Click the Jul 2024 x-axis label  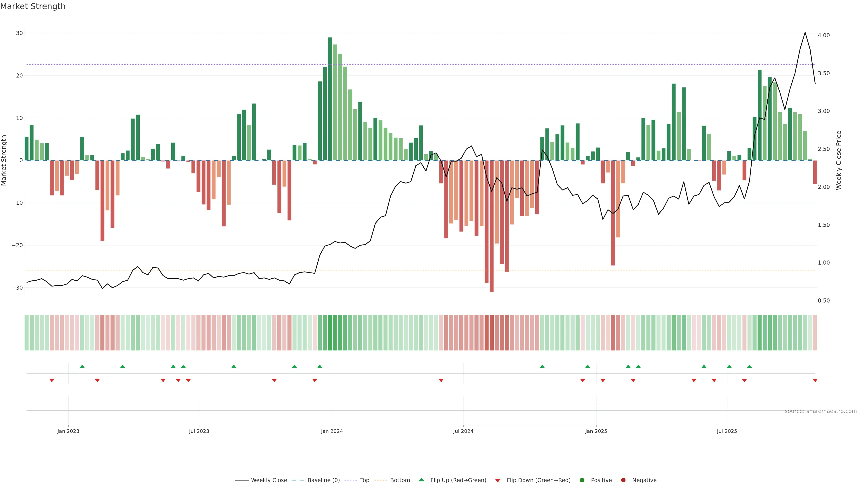463,431
